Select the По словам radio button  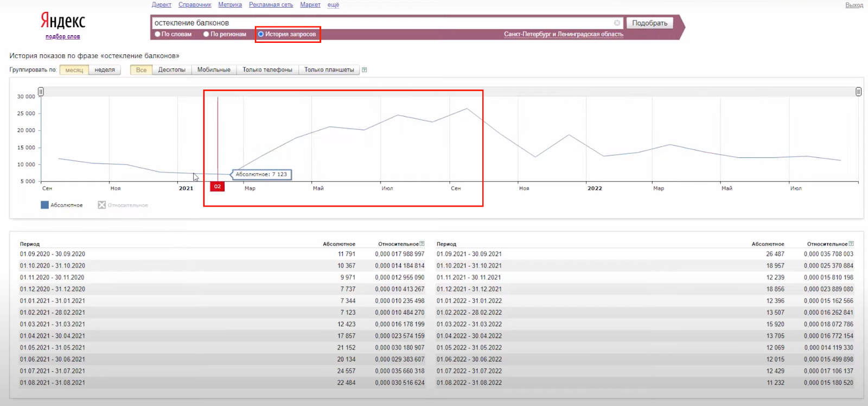158,34
